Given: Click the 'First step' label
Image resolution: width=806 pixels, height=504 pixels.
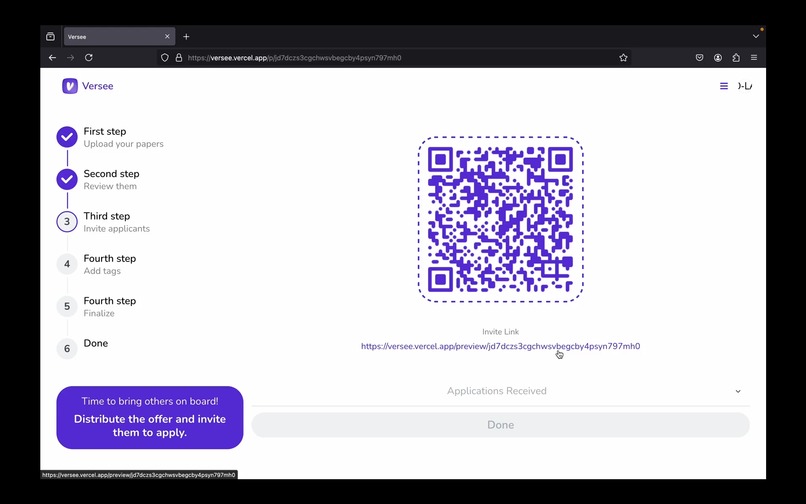Looking at the screenshot, I should pos(105,131).
